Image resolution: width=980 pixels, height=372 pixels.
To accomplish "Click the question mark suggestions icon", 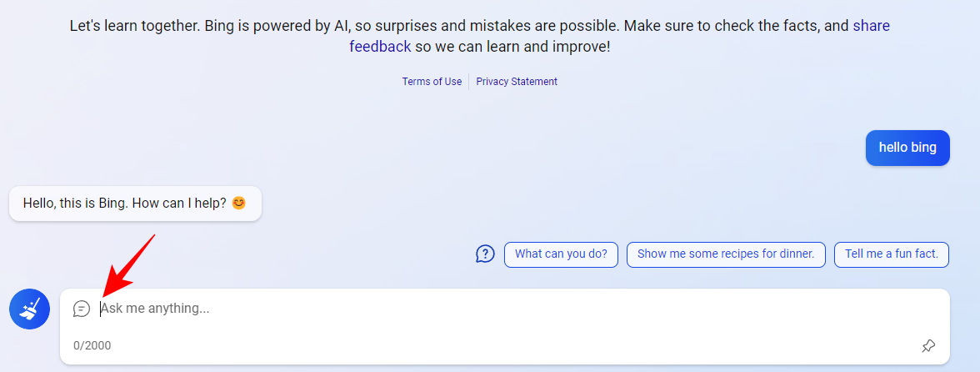I will [485, 254].
